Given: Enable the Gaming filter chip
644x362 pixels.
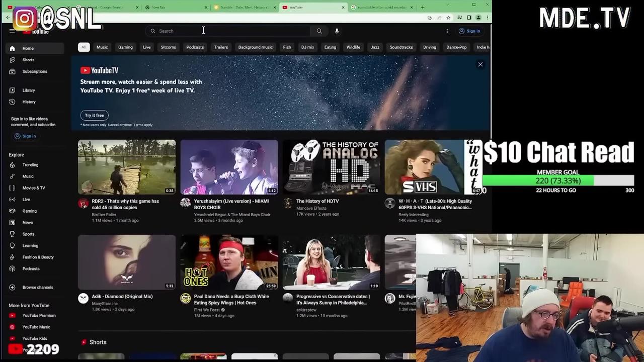Looking at the screenshot, I should (x=125, y=47).
